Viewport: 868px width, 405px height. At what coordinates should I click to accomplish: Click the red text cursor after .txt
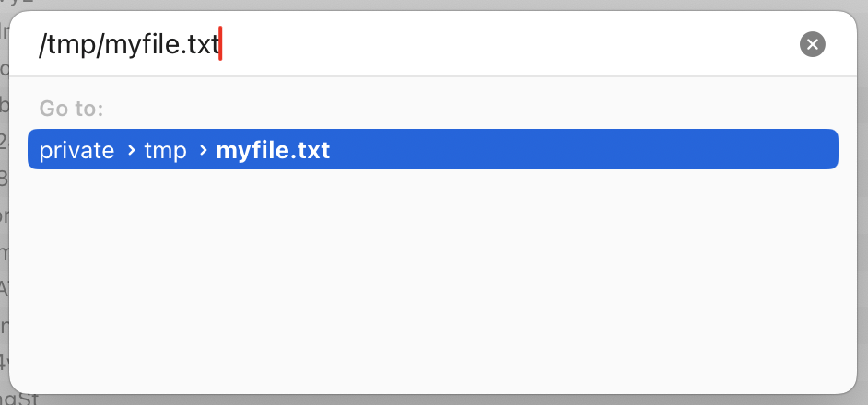coord(220,43)
